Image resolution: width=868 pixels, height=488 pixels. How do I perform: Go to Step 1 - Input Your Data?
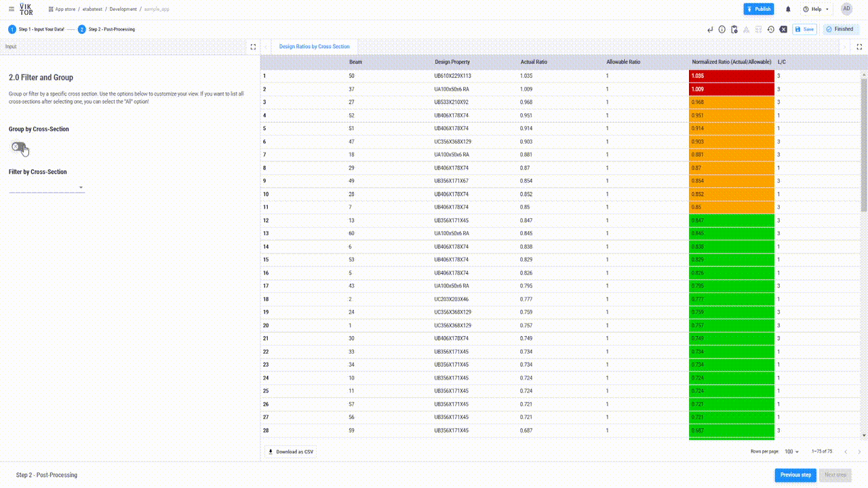37,29
